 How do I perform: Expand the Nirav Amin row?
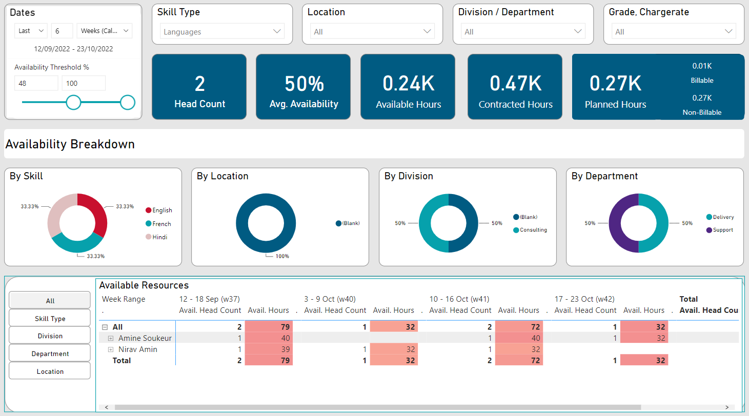click(x=111, y=350)
